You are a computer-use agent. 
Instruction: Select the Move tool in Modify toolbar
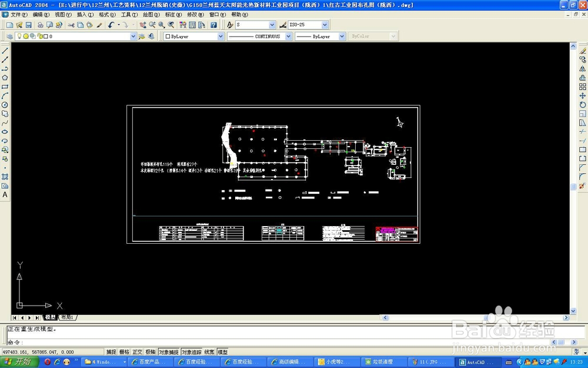(582, 96)
